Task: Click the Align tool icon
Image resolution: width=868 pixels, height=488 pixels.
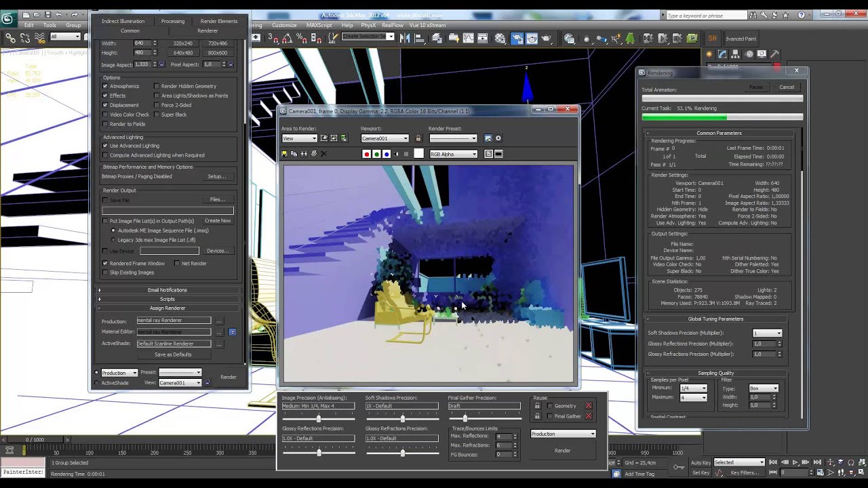Action: pos(419,39)
